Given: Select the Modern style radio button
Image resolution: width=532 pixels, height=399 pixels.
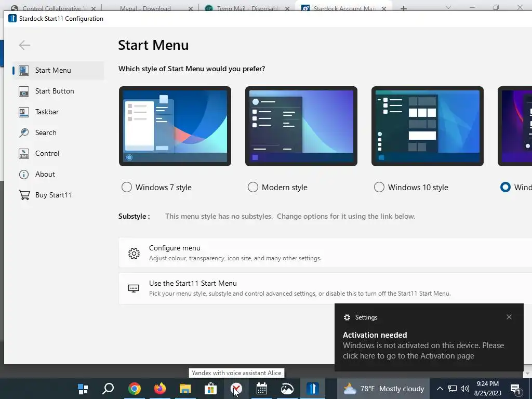Looking at the screenshot, I should 253,187.
